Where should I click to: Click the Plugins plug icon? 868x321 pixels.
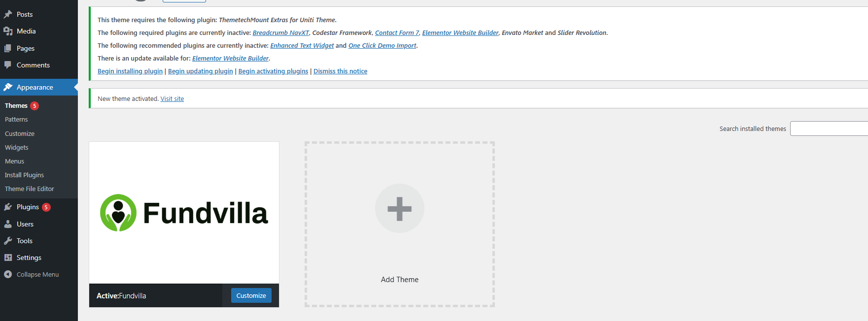[x=8, y=207]
